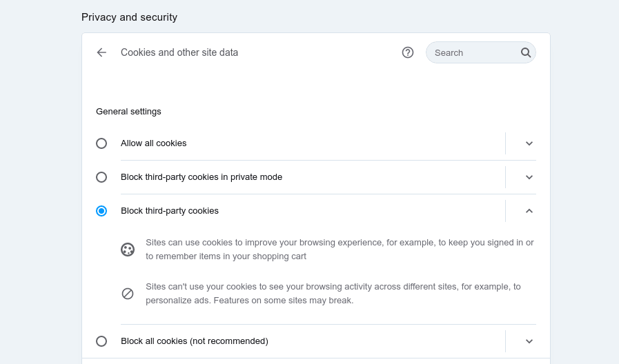Click the Block third-party cookies label

(x=170, y=211)
